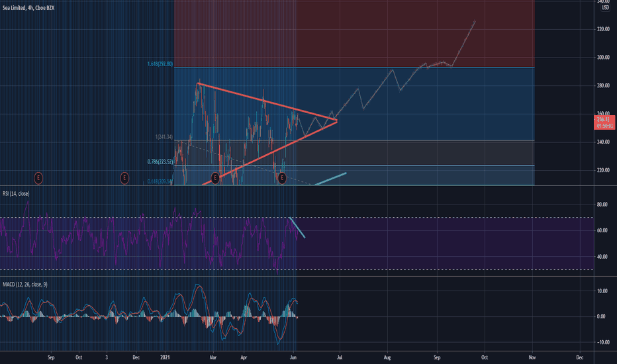The image size is (617, 364).
Task: Select the MACD (12, 26, close, 9) label
Action: pyautogui.click(x=24, y=284)
